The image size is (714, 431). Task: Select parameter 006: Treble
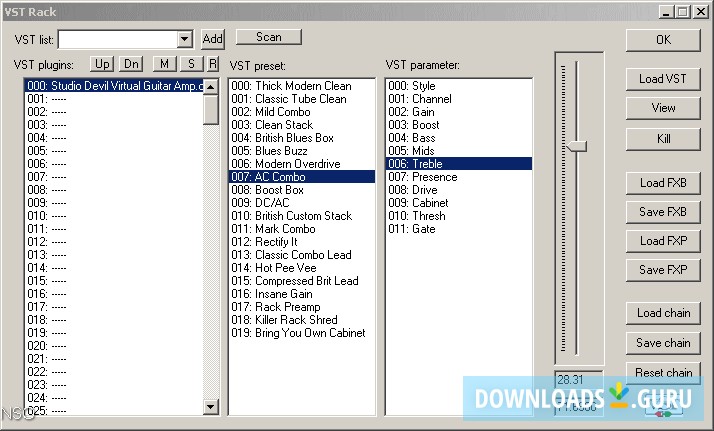coord(459,164)
